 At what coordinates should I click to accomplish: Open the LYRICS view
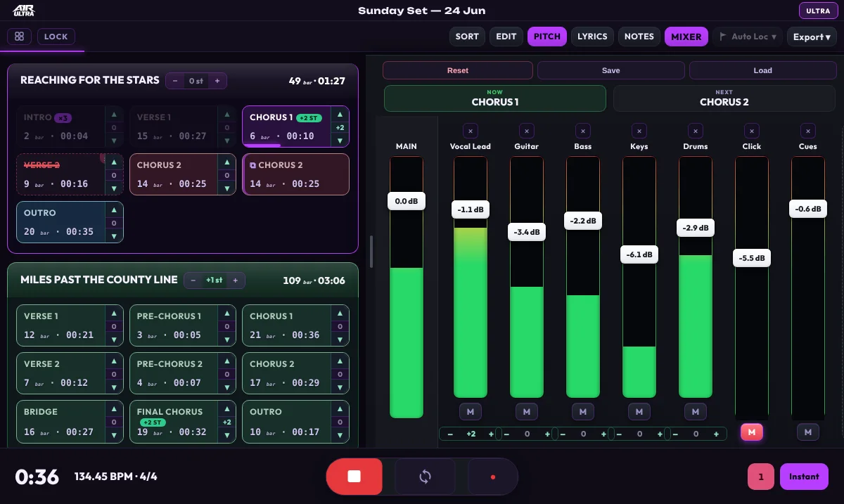592,37
